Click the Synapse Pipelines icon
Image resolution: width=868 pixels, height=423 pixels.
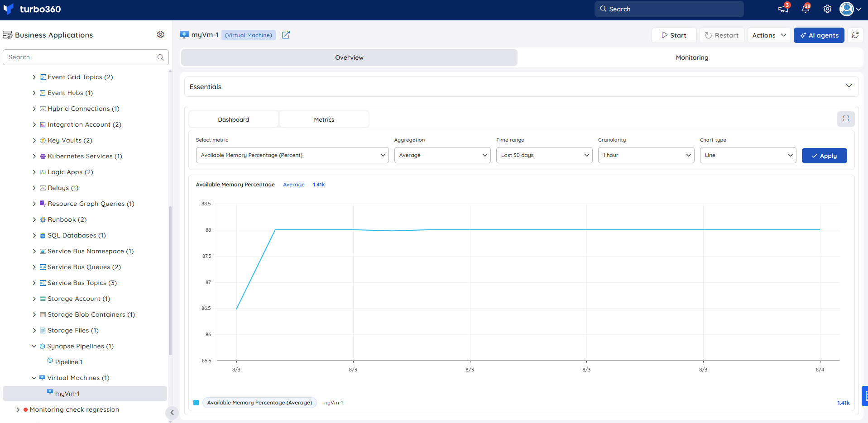click(x=43, y=347)
